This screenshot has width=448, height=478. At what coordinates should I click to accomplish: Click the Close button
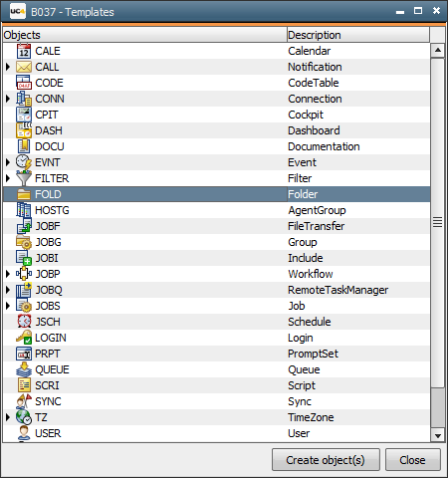pyautogui.click(x=413, y=460)
